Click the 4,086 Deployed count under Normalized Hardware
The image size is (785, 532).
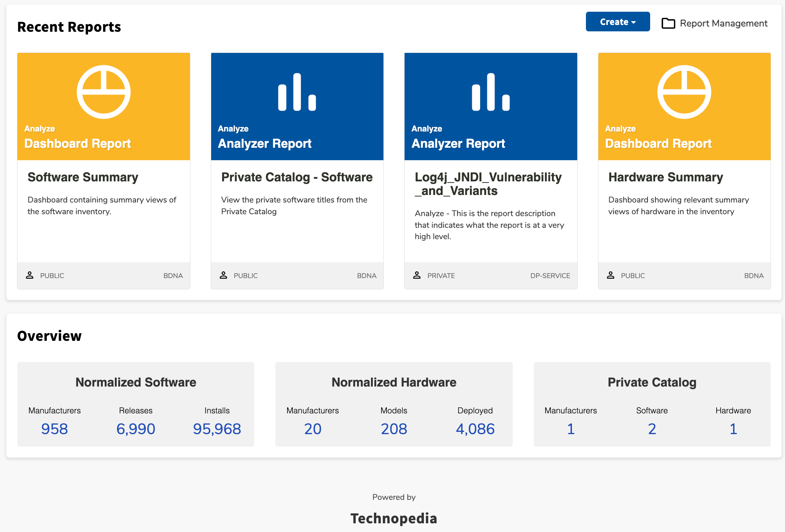click(475, 428)
